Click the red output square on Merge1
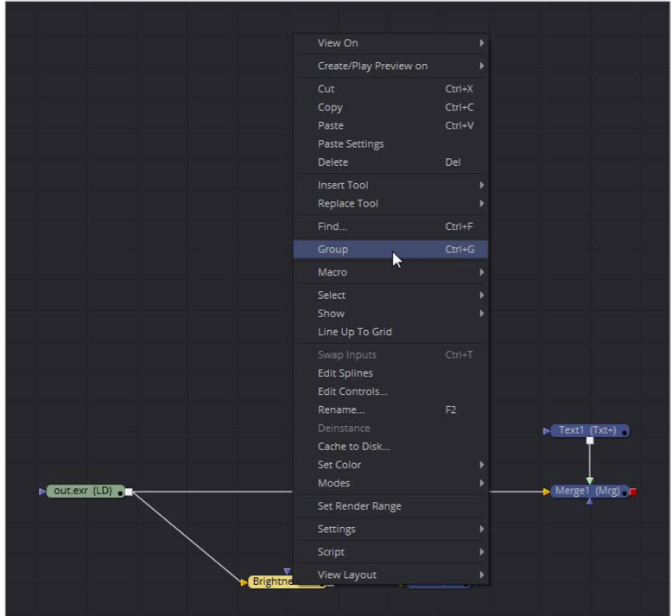 tap(633, 492)
